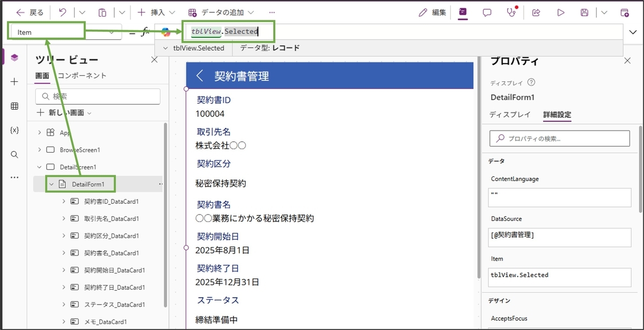Select DetailForm1 in the tree
Screen dimensions: 644x330
tap(88, 184)
